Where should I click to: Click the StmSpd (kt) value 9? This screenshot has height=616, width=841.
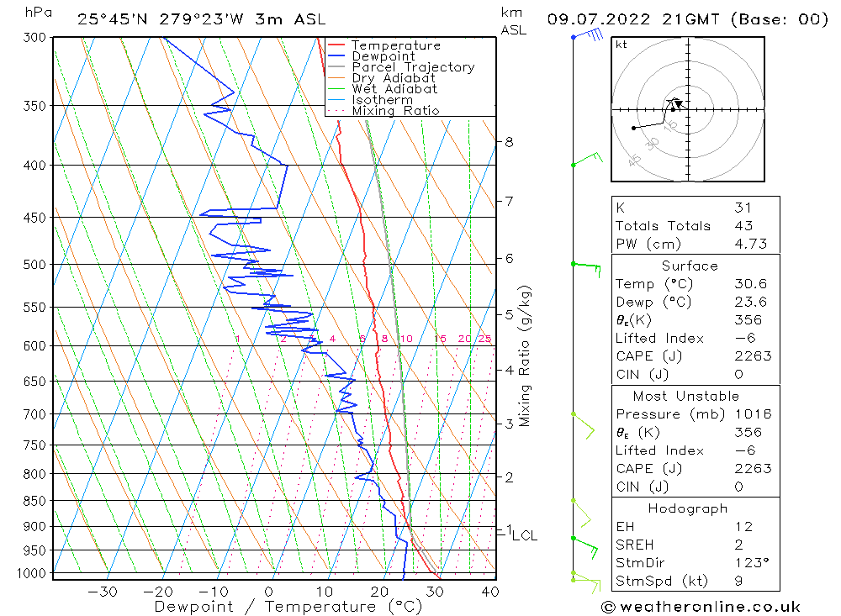(739, 581)
